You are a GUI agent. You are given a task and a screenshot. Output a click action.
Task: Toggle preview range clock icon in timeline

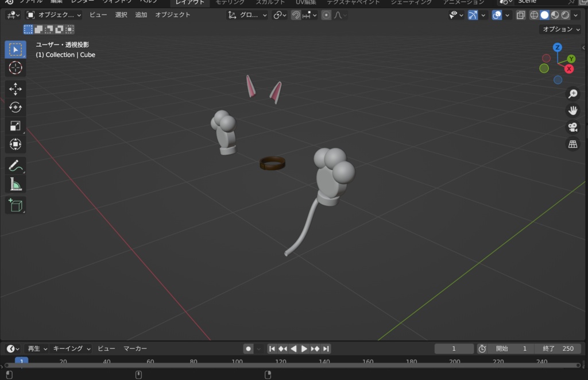482,349
